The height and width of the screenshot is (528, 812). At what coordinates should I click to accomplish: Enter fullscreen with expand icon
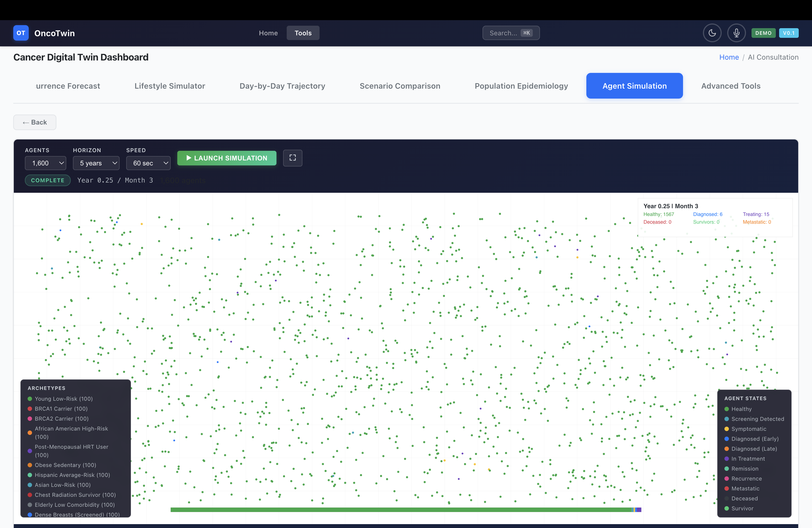tap(292, 158)
